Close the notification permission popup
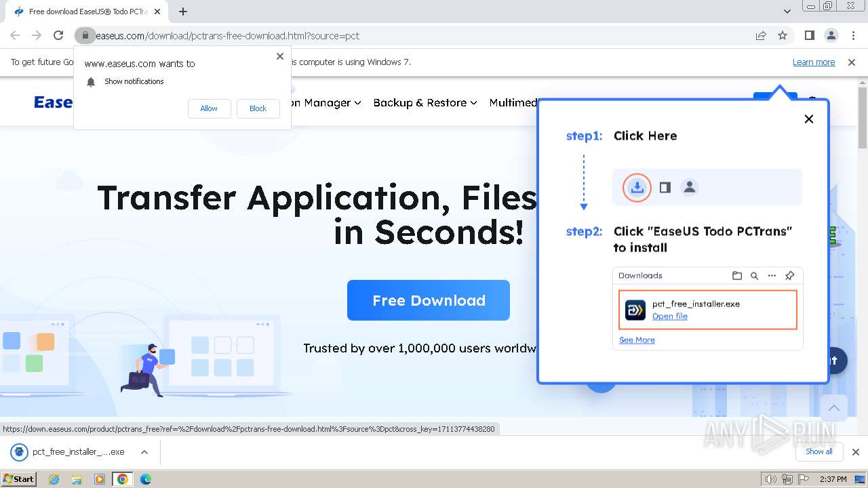 click(x=279, y=56)
